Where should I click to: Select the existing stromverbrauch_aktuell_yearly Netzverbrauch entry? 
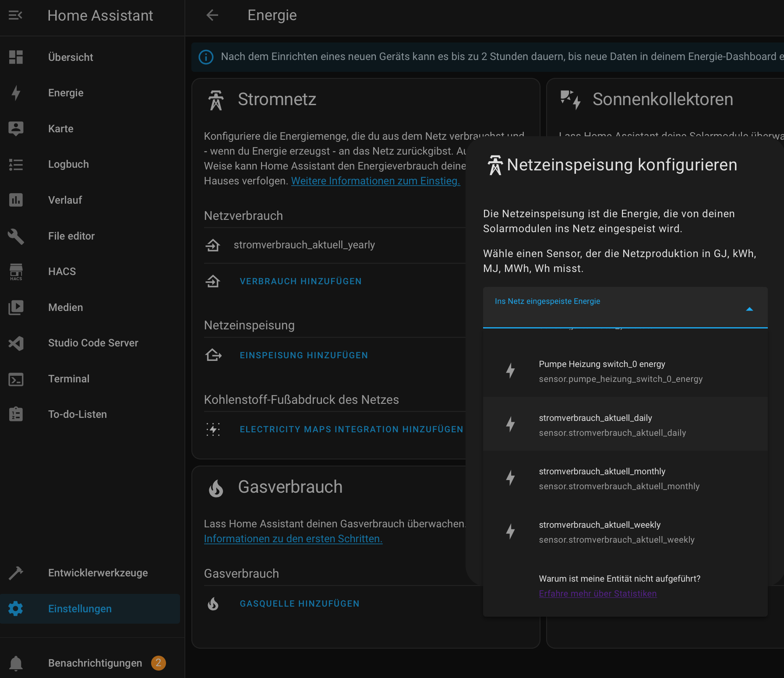pyautogui.click(x=304, y=245)
